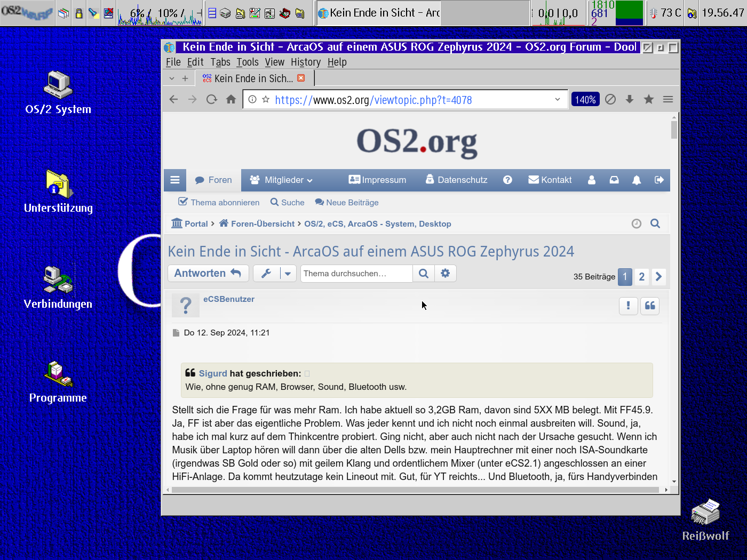Open the OS/2 System desktop icon
Image resolution: width=747 pixels, height=560 pixels.
coord(58,92)
